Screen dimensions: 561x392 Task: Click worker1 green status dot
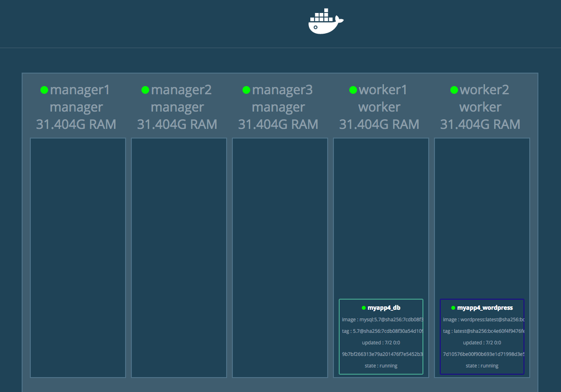[x=353, y=90]
